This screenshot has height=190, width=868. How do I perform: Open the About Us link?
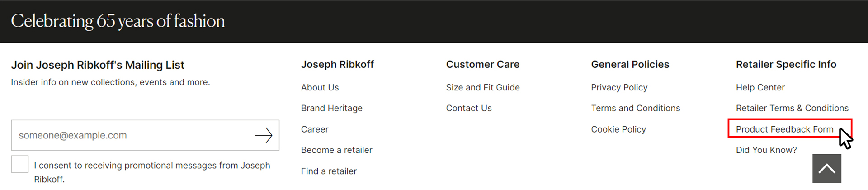coord(320,87)
